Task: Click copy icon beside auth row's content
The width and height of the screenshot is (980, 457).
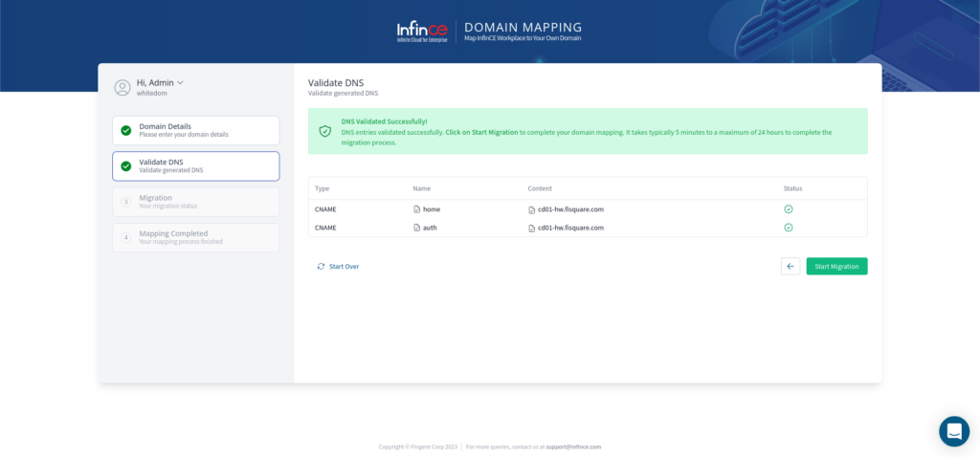Action: coord(531,228)
